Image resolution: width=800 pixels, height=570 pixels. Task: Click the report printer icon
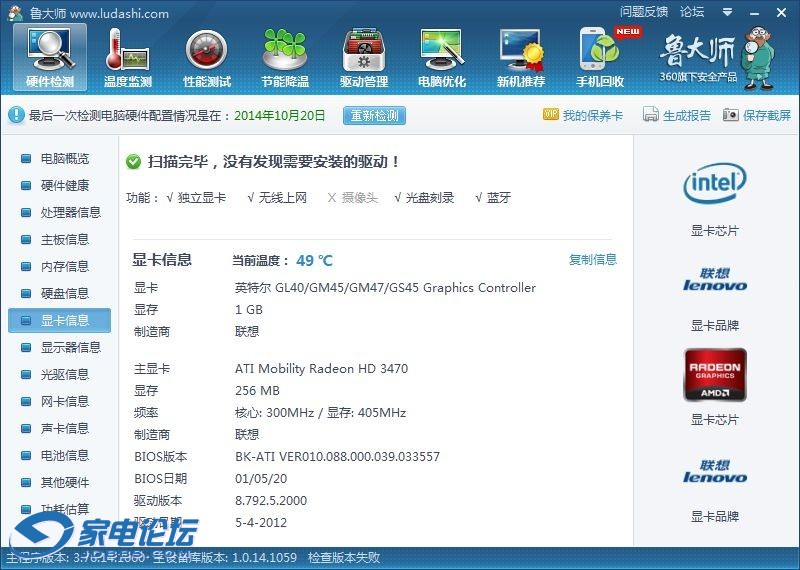(x=651, y=114)
